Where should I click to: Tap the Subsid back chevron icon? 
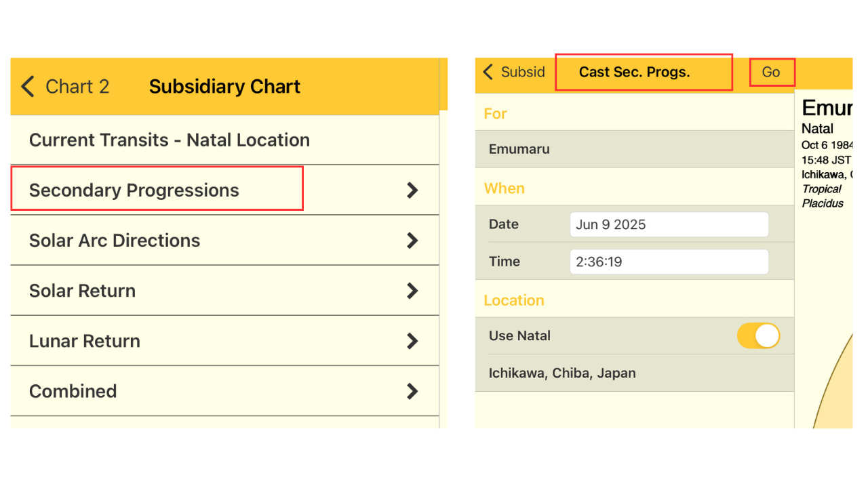coord(488,72)
